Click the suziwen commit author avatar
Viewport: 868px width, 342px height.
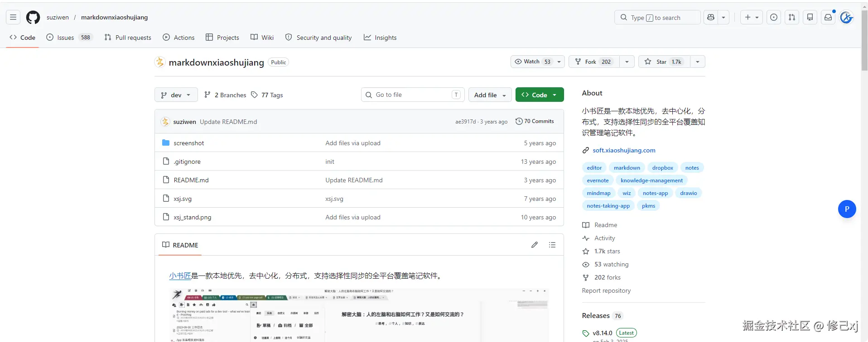165,122
